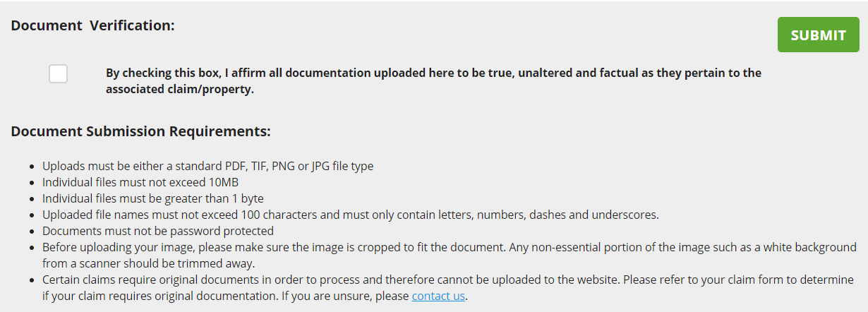Open the 'contact us' link
868x312 pixels.
[x=438, y=296]
